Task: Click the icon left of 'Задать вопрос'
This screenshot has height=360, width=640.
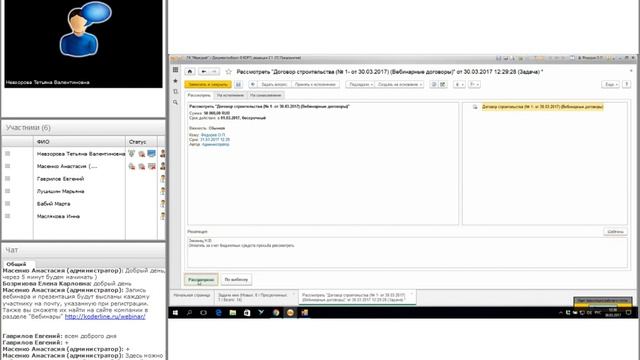Action: pyautogui.click(x=253, y=84)
